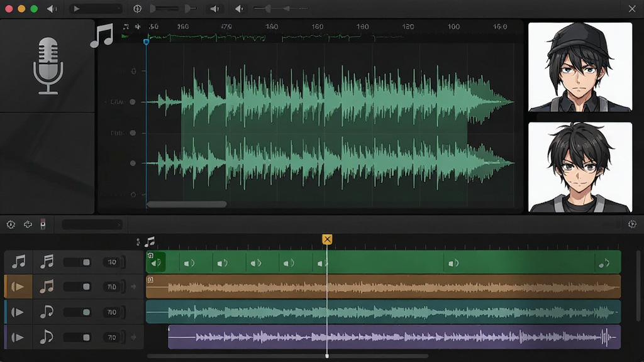Click the "110" value on the green track
Screen dimensions: 644x362
tap(112, 262)
